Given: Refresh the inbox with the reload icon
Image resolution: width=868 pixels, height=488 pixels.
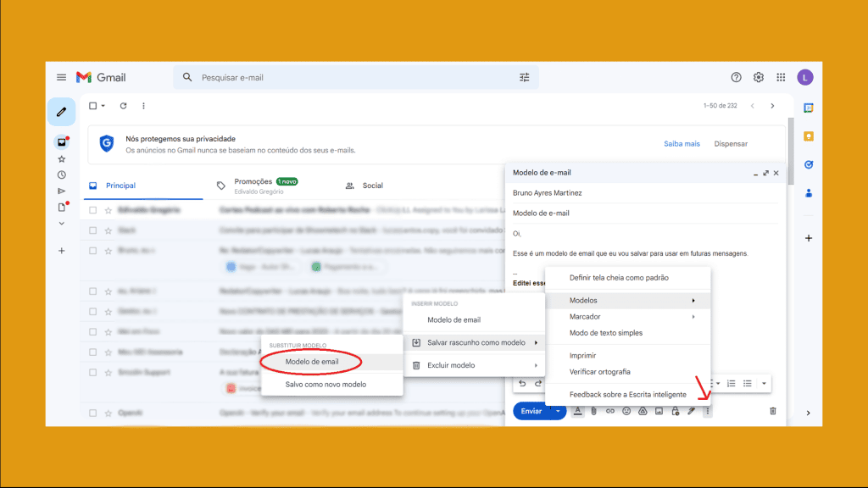Looking at the screenshot, I should pos(123,105).
